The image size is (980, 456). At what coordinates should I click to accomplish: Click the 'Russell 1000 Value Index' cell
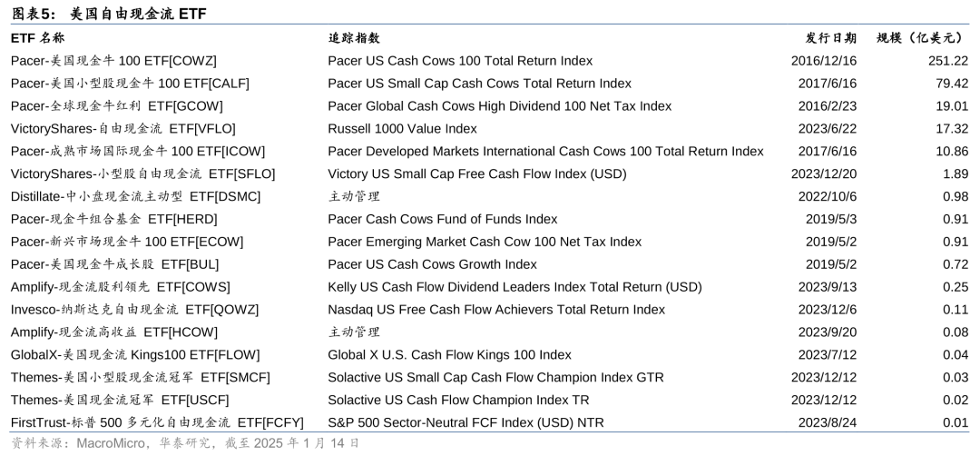[402, 129]
